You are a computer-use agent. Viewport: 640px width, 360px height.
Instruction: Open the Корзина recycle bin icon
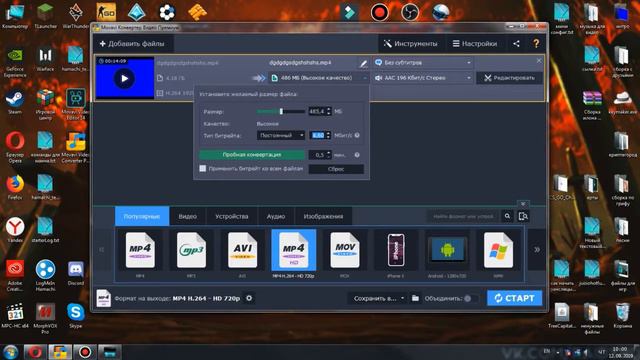[x=622, y=316]
